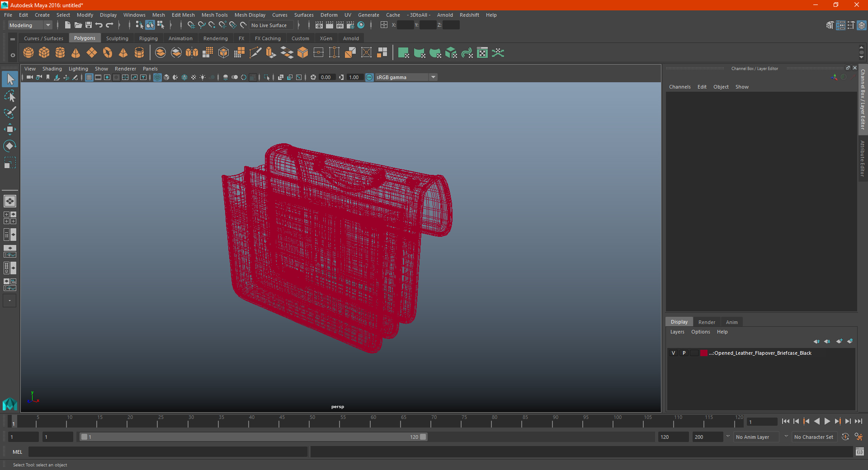
Task: Click the Multi-Cut knife shelf icon
Action: [x=255, y=53]
